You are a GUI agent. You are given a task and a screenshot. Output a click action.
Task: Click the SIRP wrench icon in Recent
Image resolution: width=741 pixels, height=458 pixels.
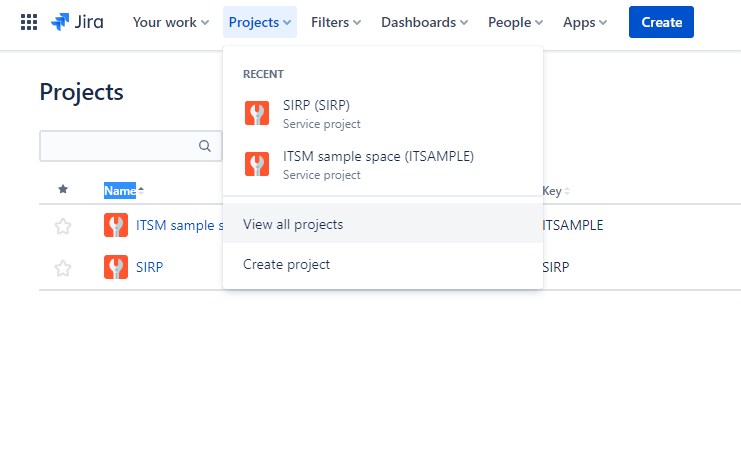(257, 113)
